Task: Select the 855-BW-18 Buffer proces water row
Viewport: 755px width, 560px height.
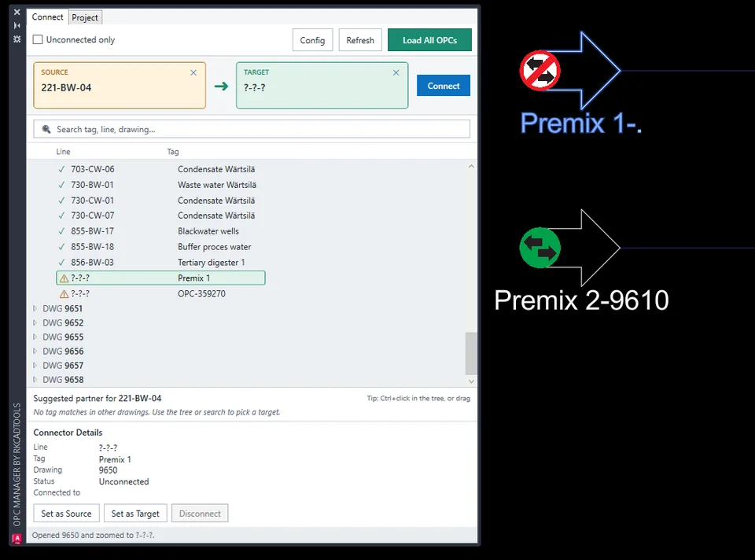Action: (160, 247)
